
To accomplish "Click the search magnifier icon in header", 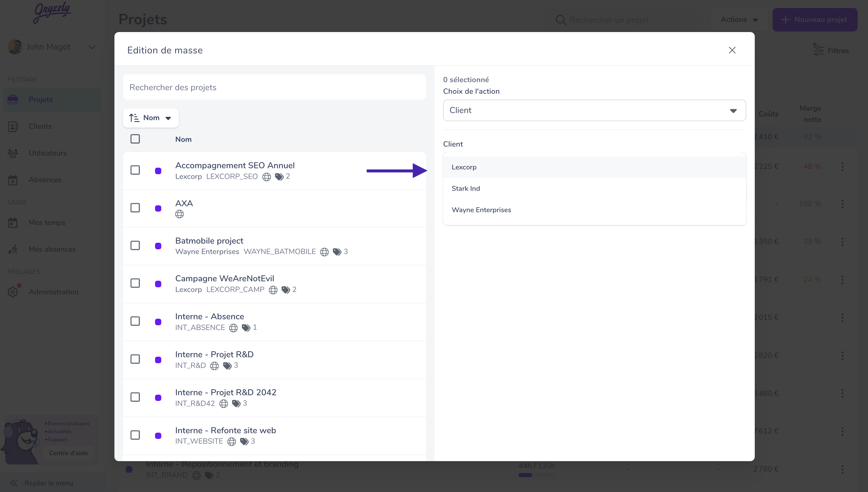I will tap(561, 20).
